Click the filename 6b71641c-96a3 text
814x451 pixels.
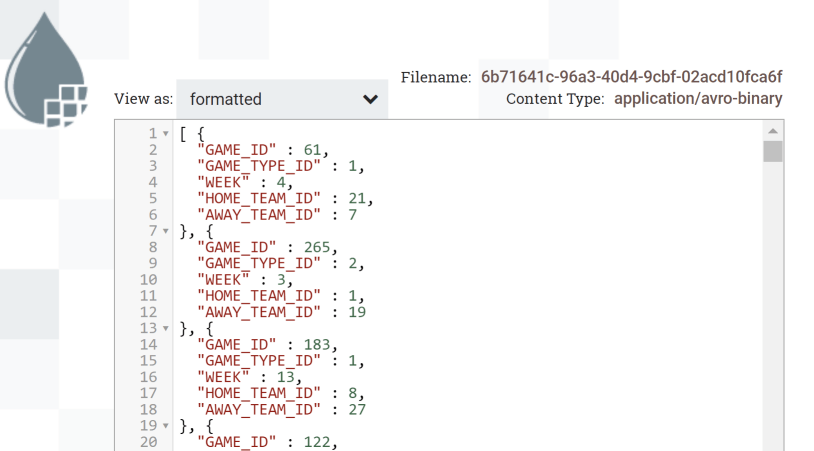click(x=631, y=77)
